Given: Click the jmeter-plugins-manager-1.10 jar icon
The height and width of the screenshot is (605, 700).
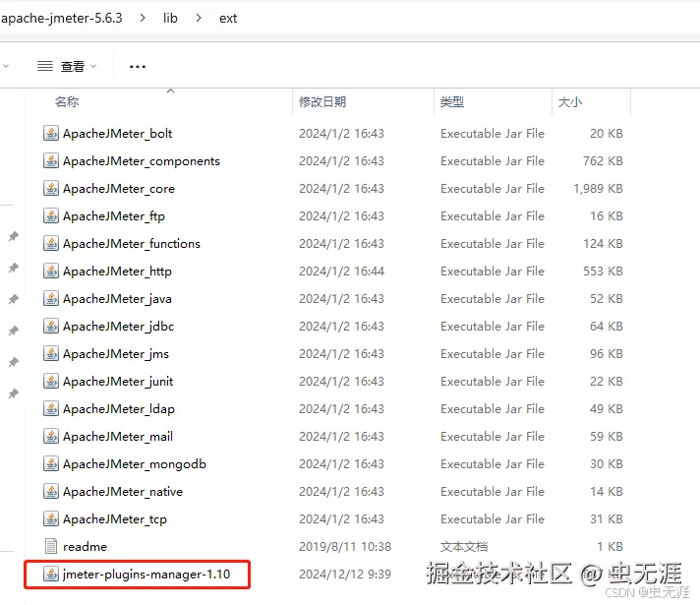Looking at the screenshot, I should (51, 575).
